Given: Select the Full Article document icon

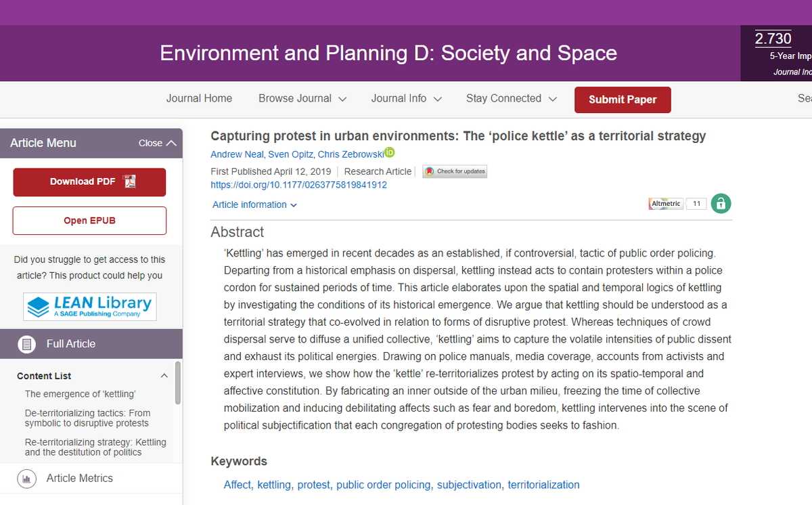Looking at the screenshot, I should 26,343.
